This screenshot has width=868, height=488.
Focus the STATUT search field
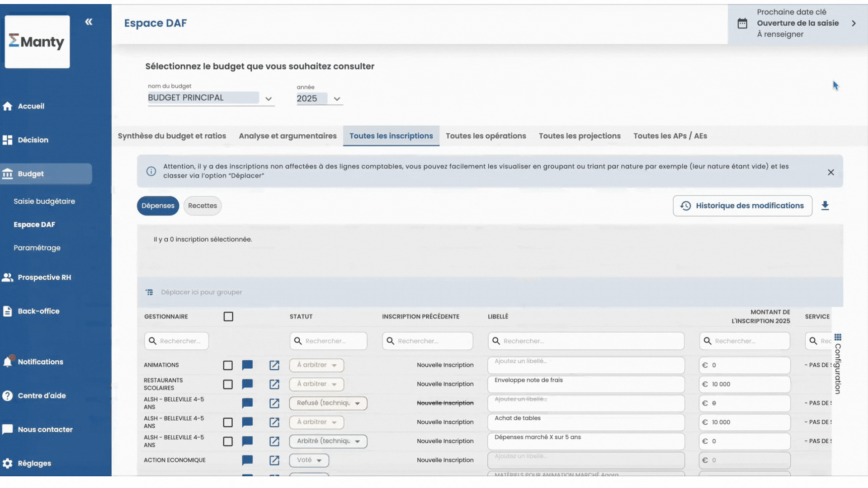(328, 341)
